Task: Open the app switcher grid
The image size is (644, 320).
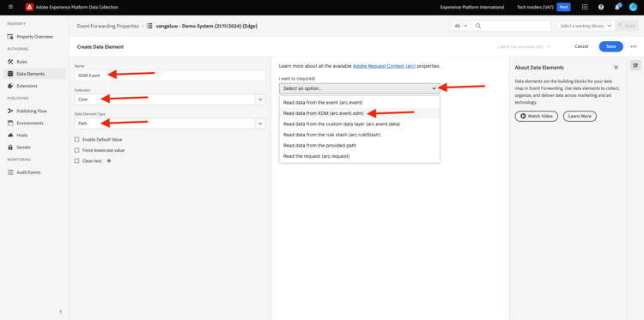Action: [x=585, y=7]
